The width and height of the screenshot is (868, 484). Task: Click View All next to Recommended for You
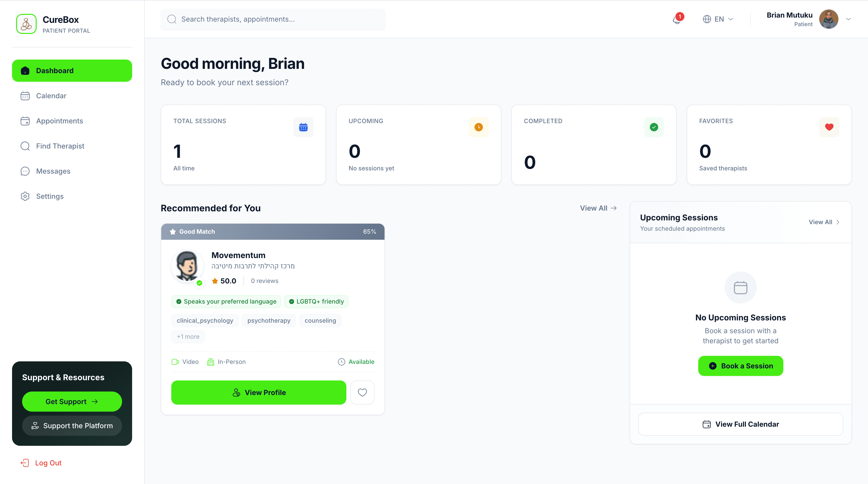pos(598,208)
